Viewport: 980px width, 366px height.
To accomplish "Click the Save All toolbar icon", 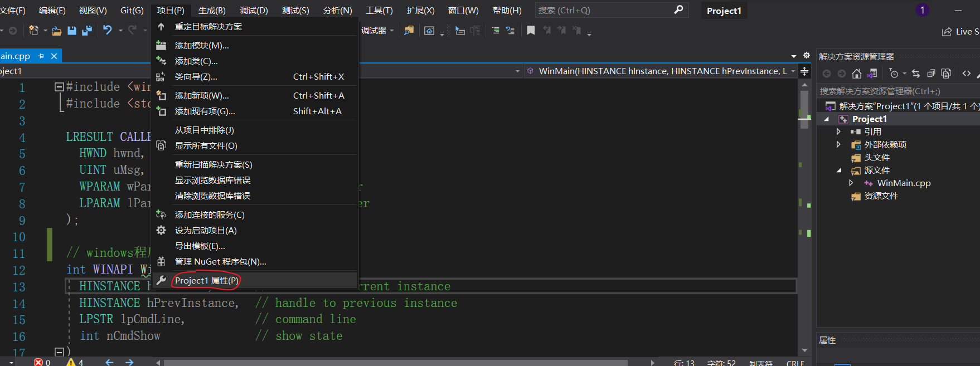I will pos(87,31).
